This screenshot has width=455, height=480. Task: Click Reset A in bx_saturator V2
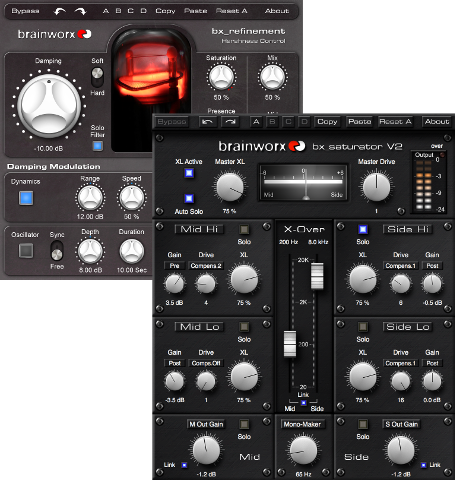coord(395,122)
